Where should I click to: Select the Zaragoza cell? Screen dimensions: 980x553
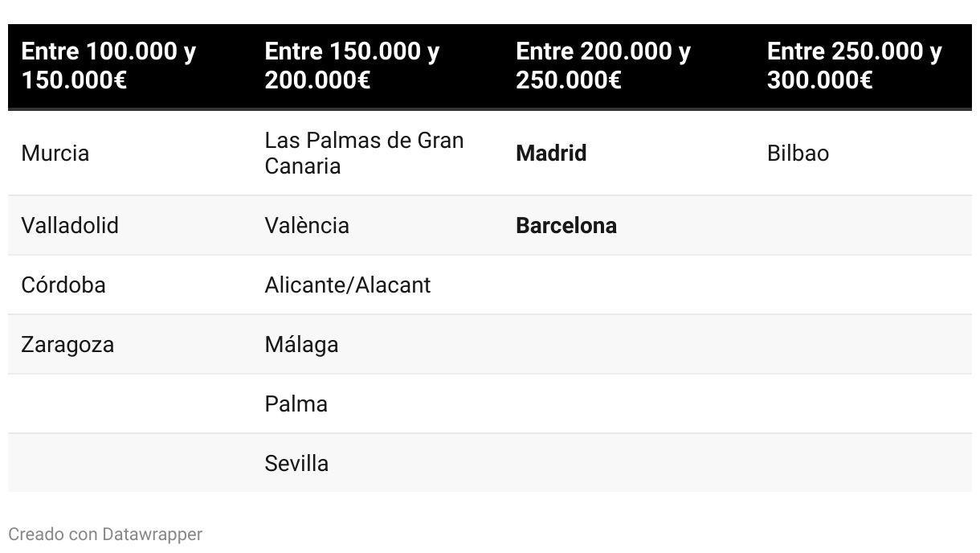67,345
